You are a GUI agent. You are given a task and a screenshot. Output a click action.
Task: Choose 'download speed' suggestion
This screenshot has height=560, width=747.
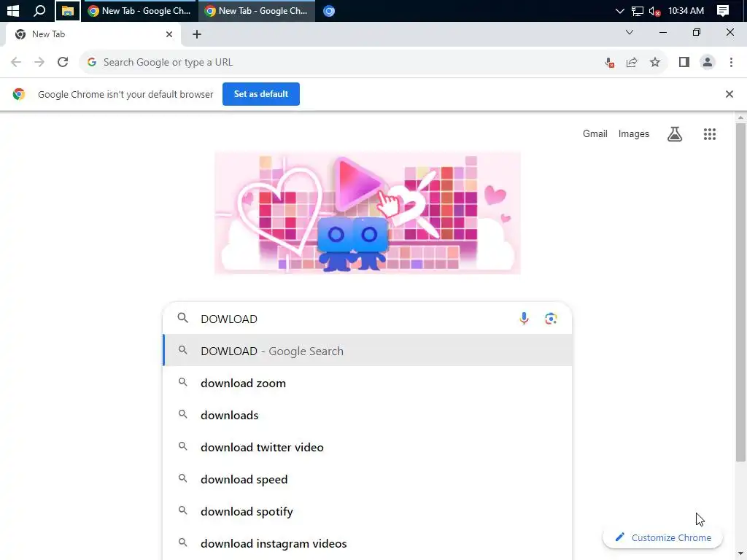point(368,480)
